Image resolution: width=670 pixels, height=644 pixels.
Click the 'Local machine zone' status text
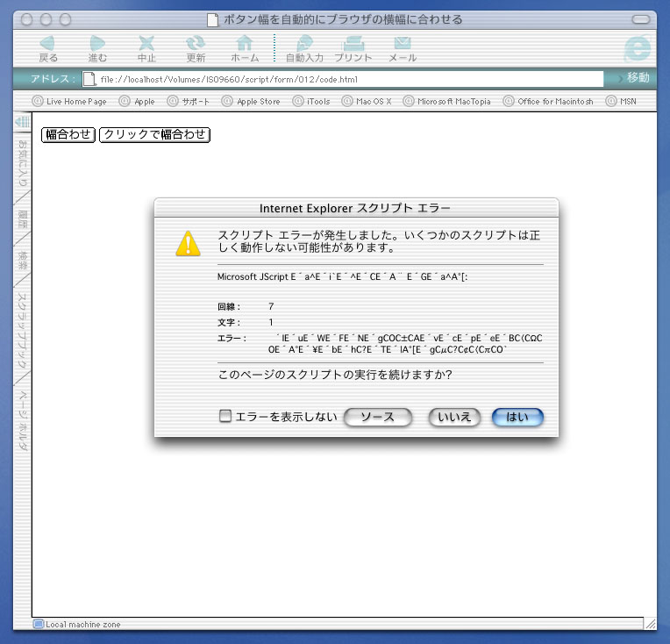tap(83, 625)
